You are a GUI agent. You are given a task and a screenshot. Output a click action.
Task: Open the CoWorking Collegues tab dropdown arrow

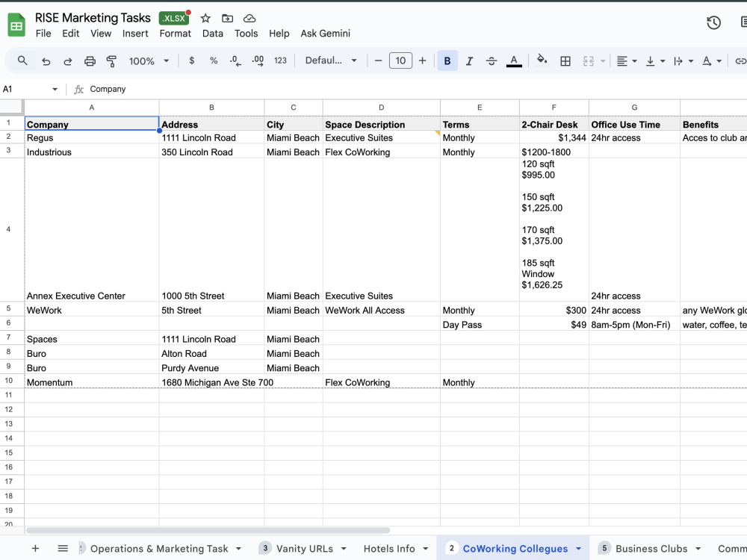(578, 549)
